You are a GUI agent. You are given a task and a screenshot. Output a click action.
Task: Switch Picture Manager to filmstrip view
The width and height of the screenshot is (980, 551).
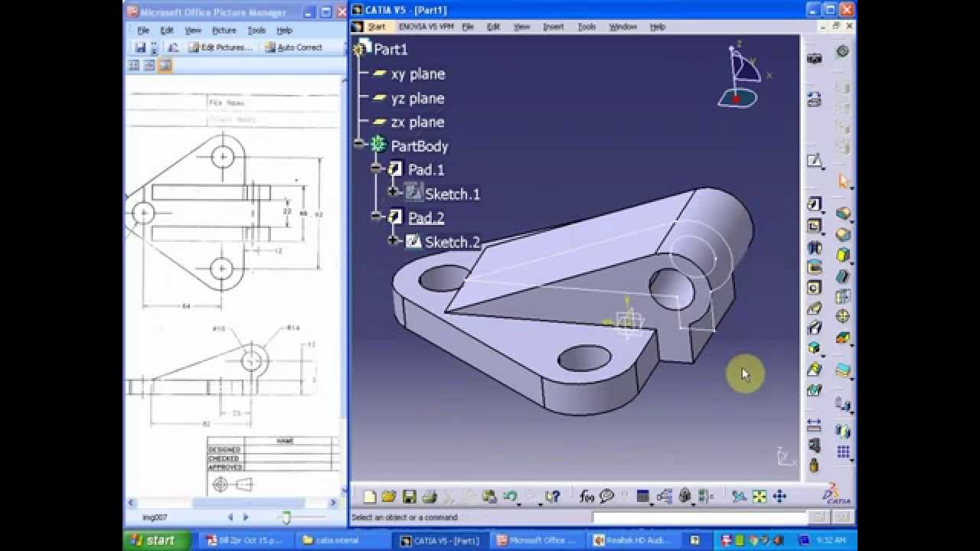[149, 66]
